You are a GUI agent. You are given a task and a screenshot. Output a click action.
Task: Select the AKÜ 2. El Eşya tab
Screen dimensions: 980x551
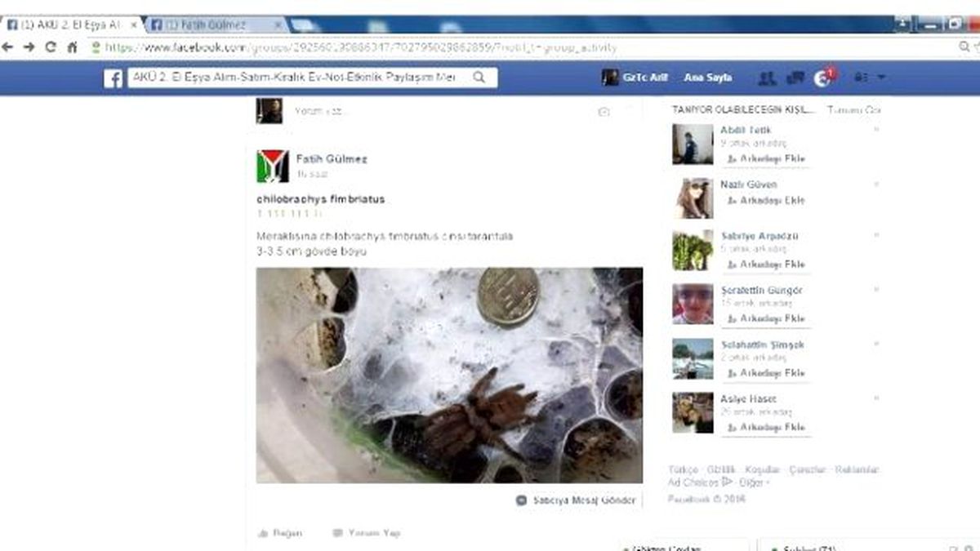coord(72,24)
